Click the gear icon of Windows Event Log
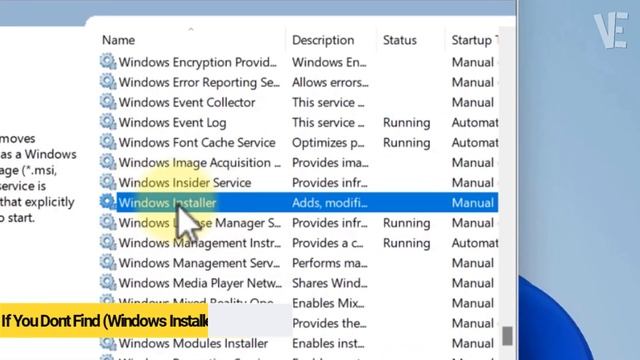 108,122
